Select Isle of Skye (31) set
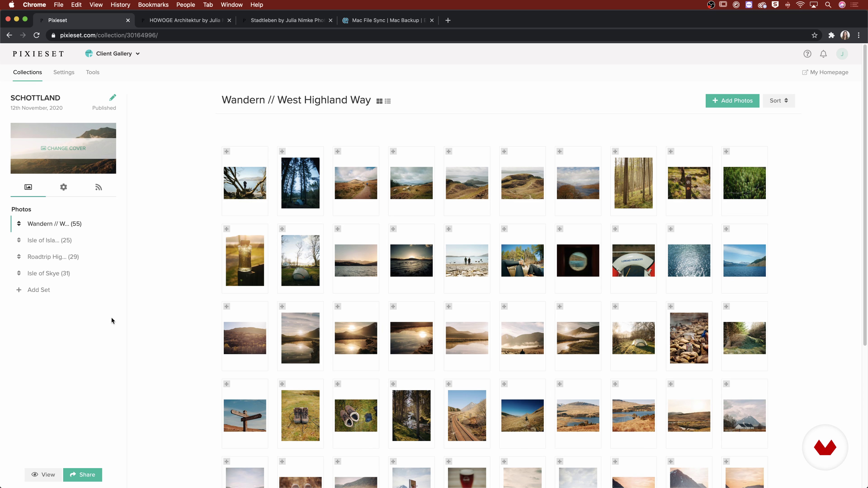Screen dimensions: 868x488 49,273
